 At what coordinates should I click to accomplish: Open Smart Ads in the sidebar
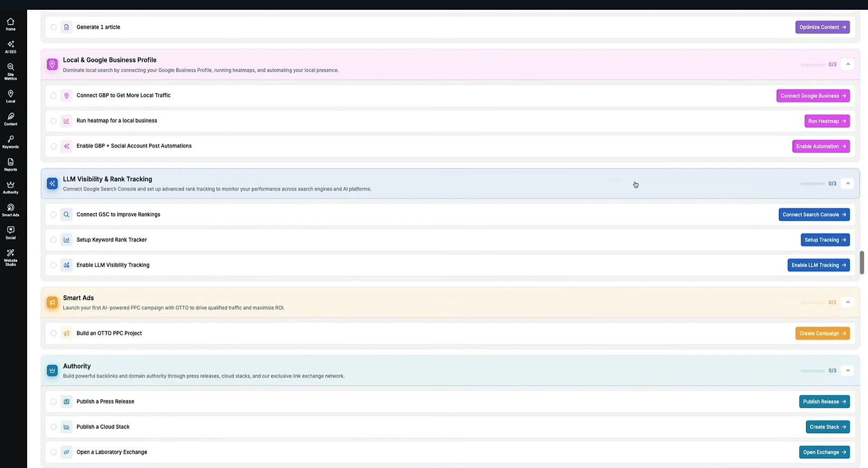tap(10, 210)
